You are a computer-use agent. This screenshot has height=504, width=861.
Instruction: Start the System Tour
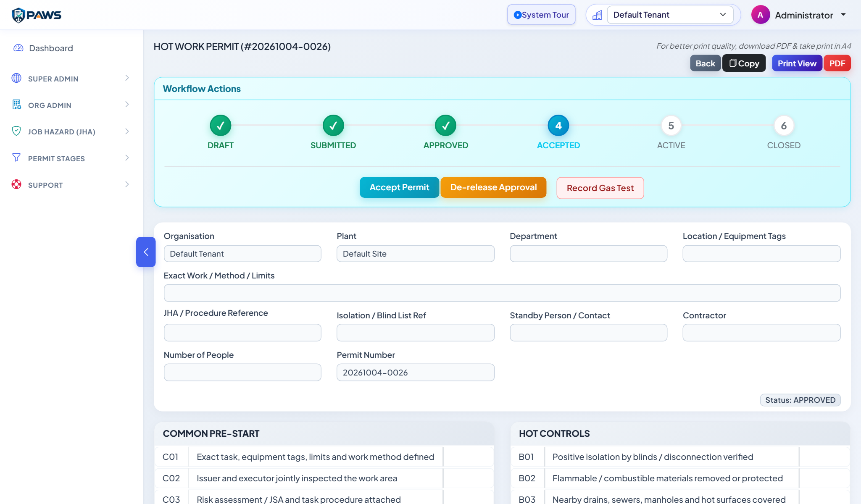click(x=541, y=15)
